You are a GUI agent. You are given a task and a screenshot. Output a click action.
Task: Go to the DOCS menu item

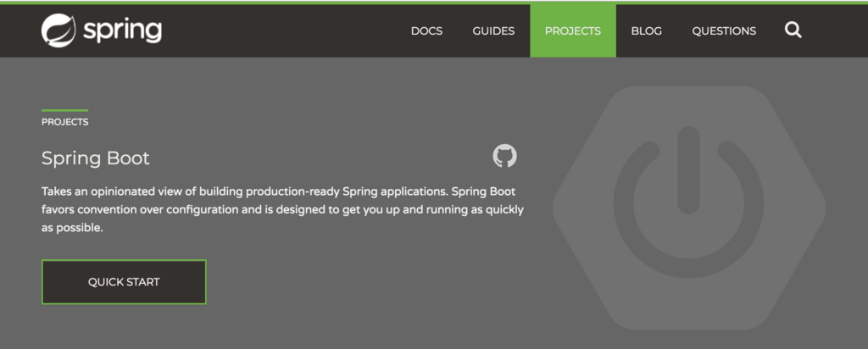[426, 31]
